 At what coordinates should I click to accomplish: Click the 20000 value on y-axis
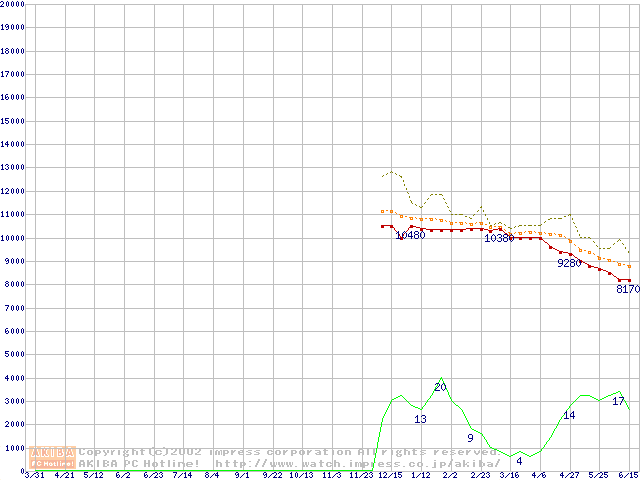tap(13, 4)
